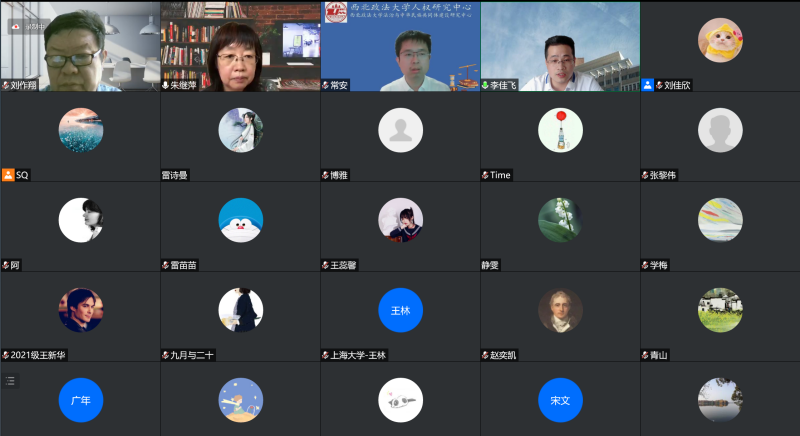Image resolution: width=800 pixels, height=436 pixels.
Task: Click the muted mic icon beside 2021级王新华
Action: tap(6, 355)
